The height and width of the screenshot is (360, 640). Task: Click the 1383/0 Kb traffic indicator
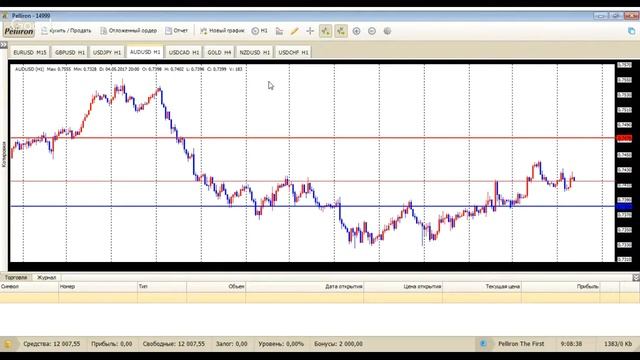pyautogui.click(x=618, y=344)
